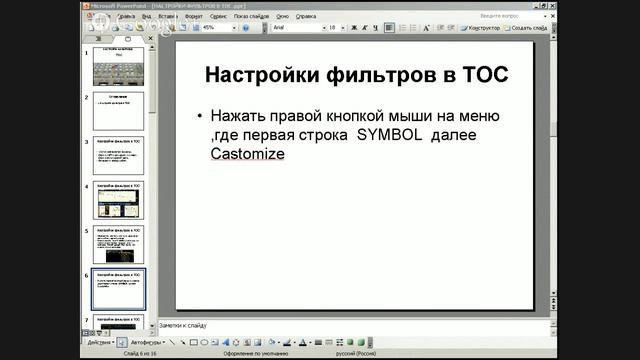640x360 pixels.
Task: Click Создать слайд to add a slide
Action: [x=526, y=28]
